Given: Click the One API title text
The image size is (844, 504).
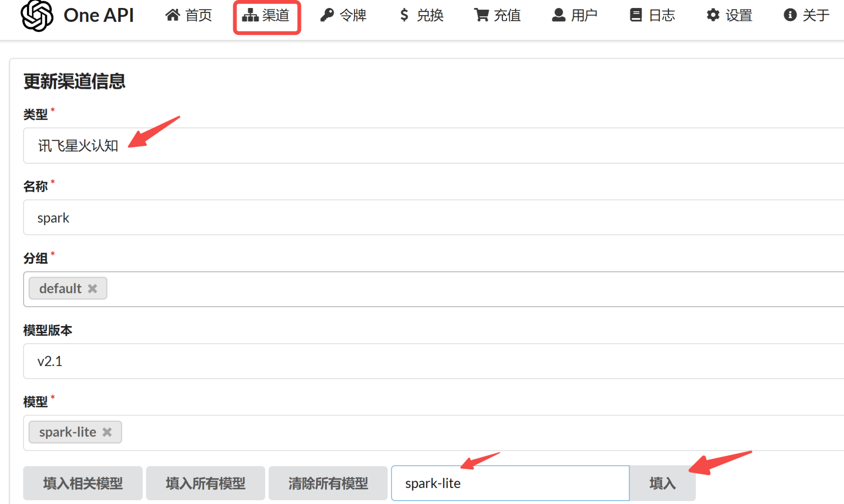Looking at the screenshot, I should click(99, 16).
